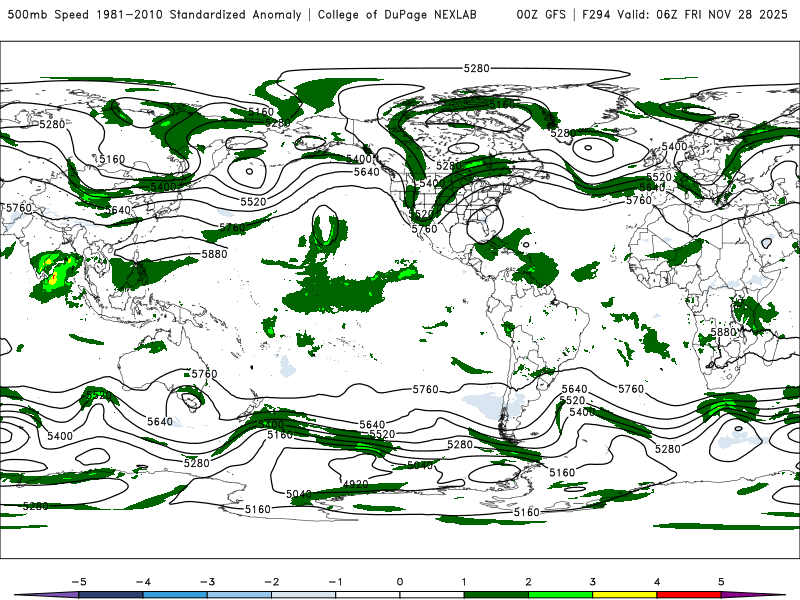Click the blue -4 to -3 color bar segment
The width and height of the screenshot is (800, 600).
point(175,595)
